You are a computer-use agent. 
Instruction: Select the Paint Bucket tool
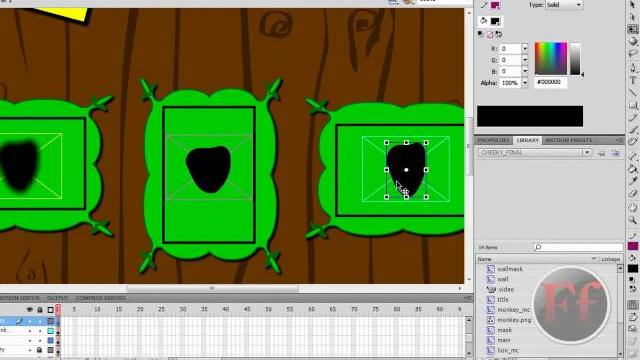click(633, 169)
